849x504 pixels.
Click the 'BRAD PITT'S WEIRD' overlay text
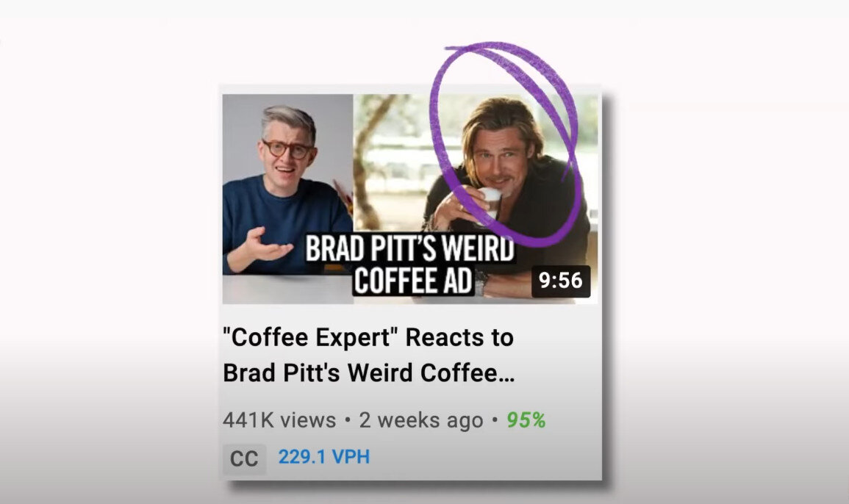tap(410, 249)
